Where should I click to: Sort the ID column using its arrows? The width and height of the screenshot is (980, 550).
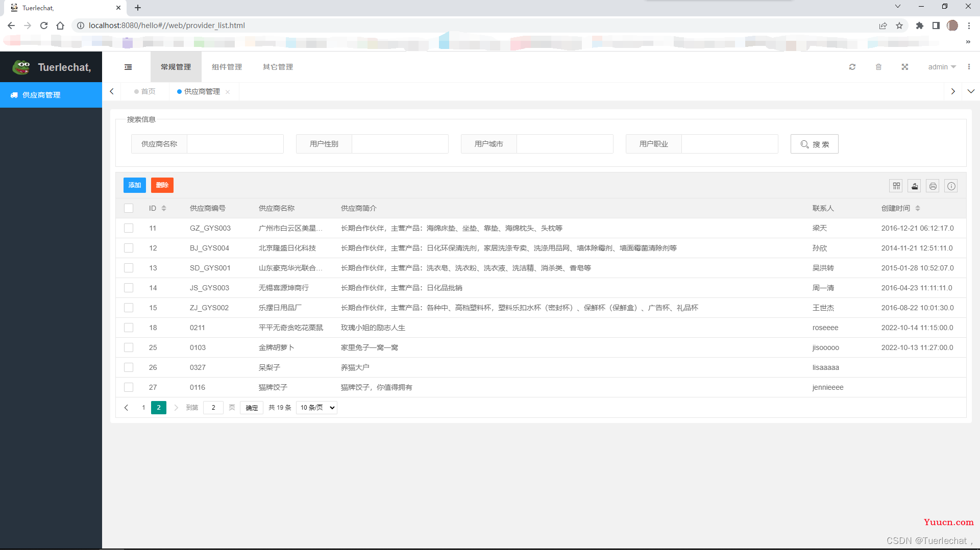(164, 208)
